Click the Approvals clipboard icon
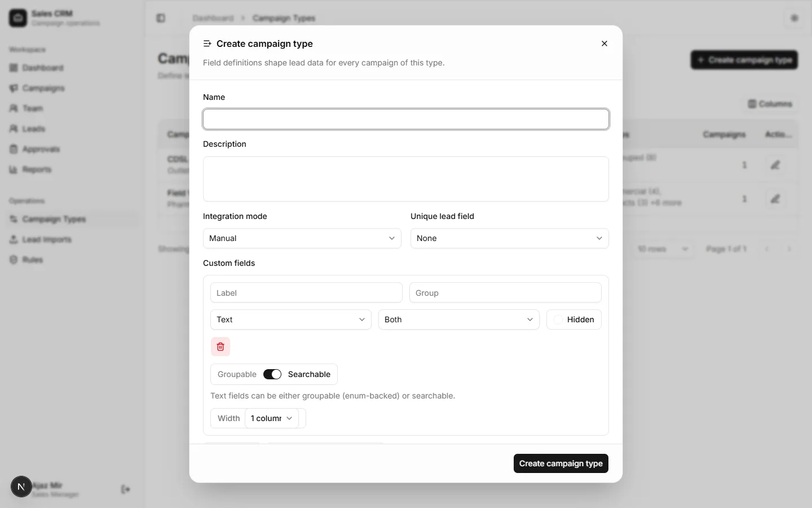 [x=14, y=149]
